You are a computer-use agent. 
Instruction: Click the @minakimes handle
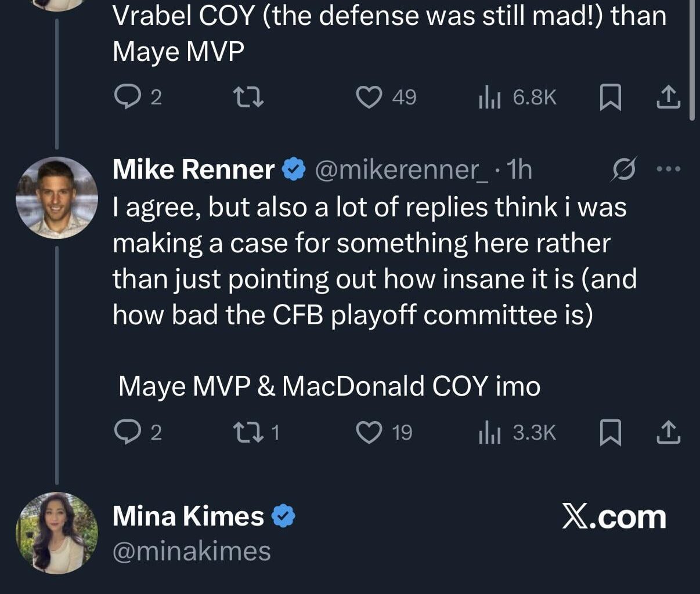click(192, 552)
